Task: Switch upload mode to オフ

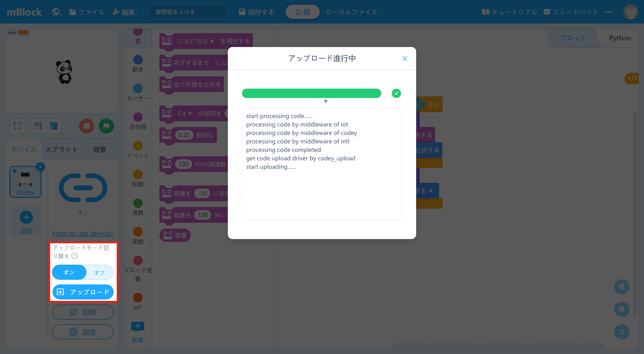Action: pyautogui.click(x=99, y=272)
